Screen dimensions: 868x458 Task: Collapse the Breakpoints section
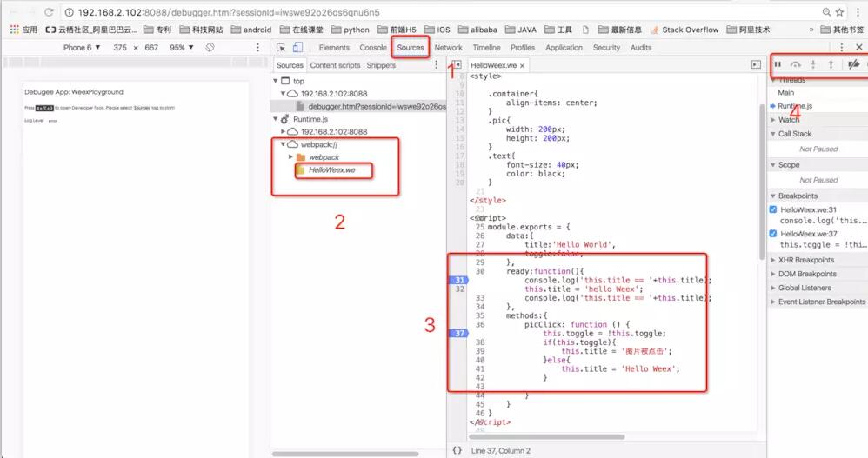(773, 196)
